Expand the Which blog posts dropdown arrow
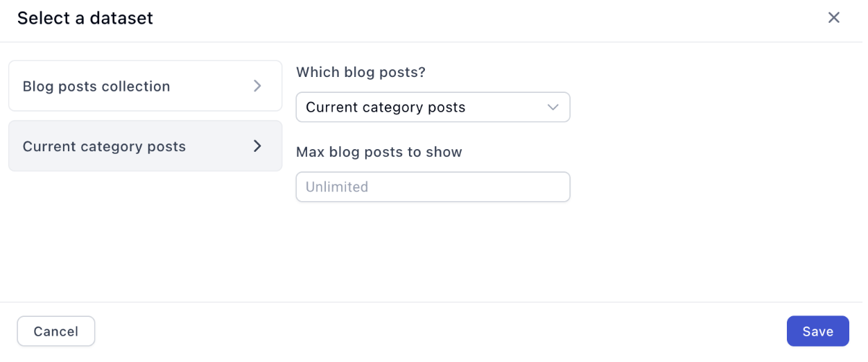Screen dimensions: 868x362 [553, 107]
